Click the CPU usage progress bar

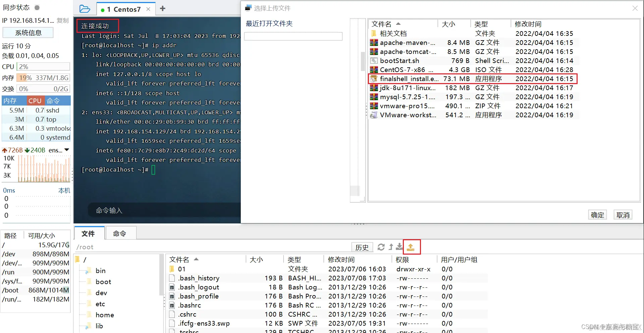[43, 66]
